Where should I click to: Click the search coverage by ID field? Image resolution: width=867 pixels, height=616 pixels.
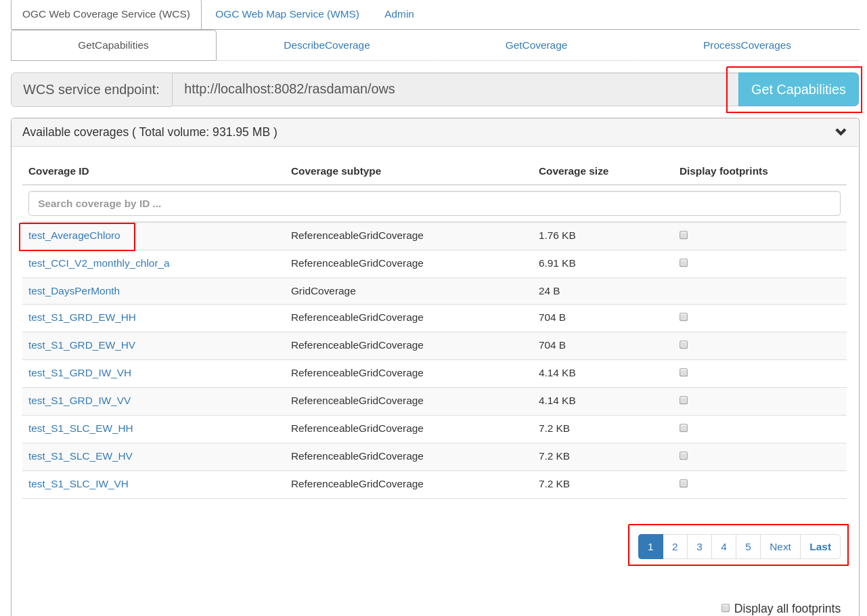click(x=434, y=203)
